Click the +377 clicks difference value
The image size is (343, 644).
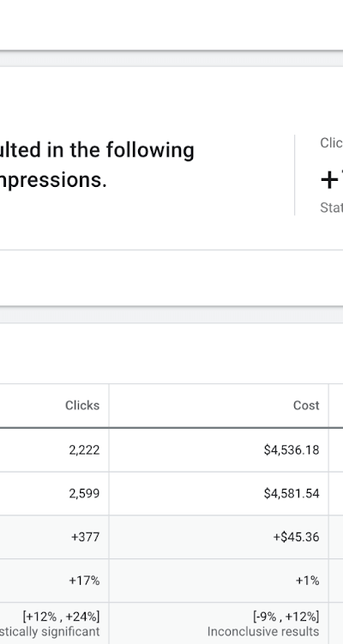pyautogui.click(x=86, y=537)
